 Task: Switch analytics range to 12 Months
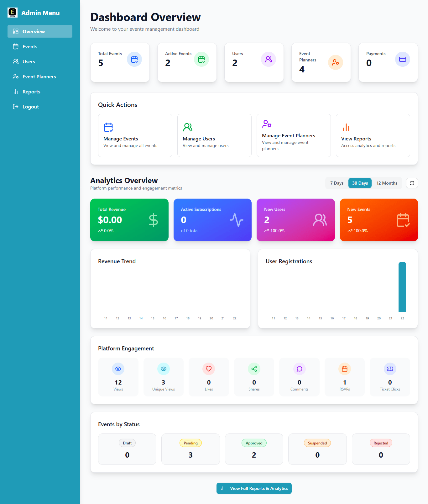387,183
